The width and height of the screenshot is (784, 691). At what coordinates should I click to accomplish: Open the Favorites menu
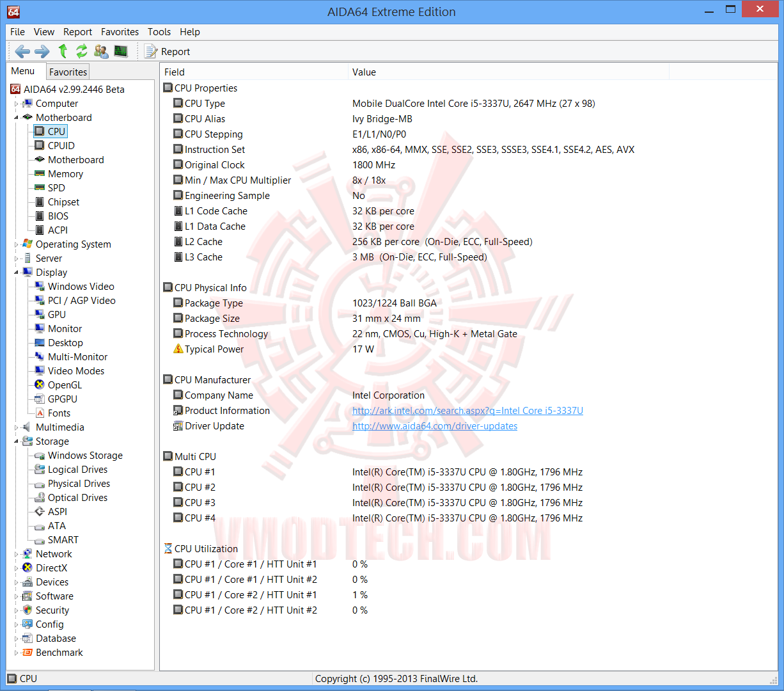tap(120, 32)
